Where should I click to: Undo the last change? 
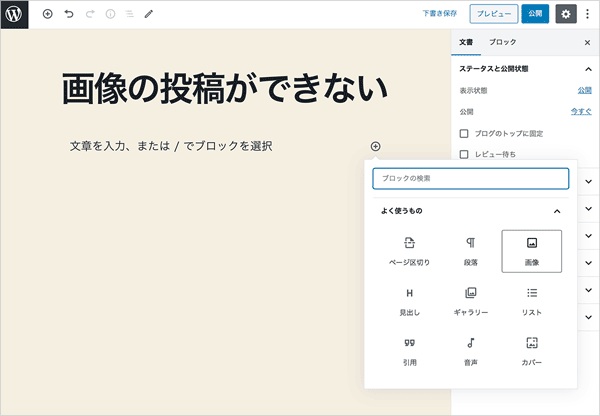coord(69,14)
